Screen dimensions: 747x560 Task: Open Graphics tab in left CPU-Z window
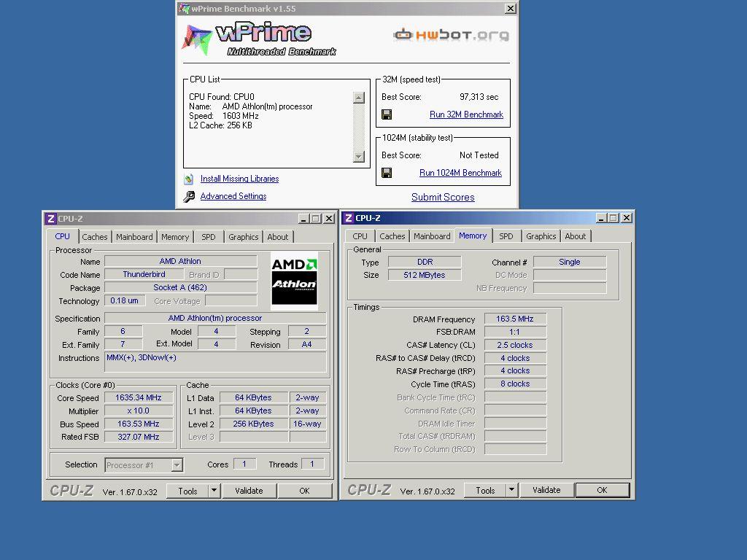pyautogui.click(x=243, y=237)
